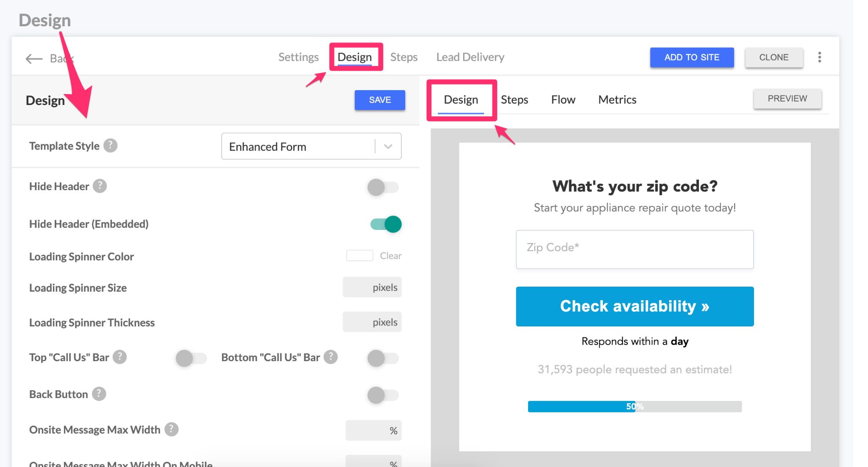Disable the Hide Header (Embedded) toggle
Screen dimensions: 868x467
point(386,224)
